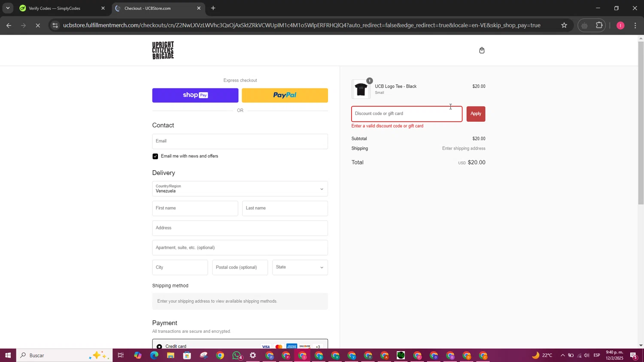644x362 pixels.
Task: Open the Country/Region dropdown
Action: pyautogui.click(x=240, y=189)
